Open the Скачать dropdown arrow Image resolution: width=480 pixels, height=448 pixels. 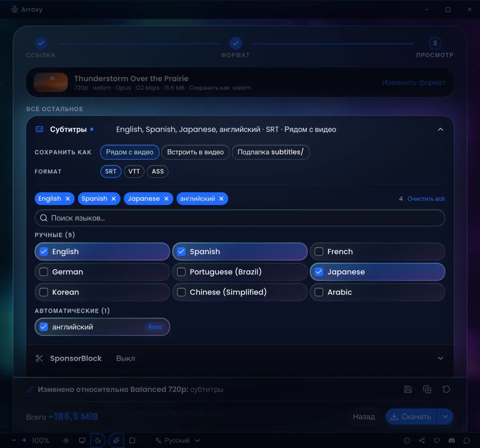[445, 417]
